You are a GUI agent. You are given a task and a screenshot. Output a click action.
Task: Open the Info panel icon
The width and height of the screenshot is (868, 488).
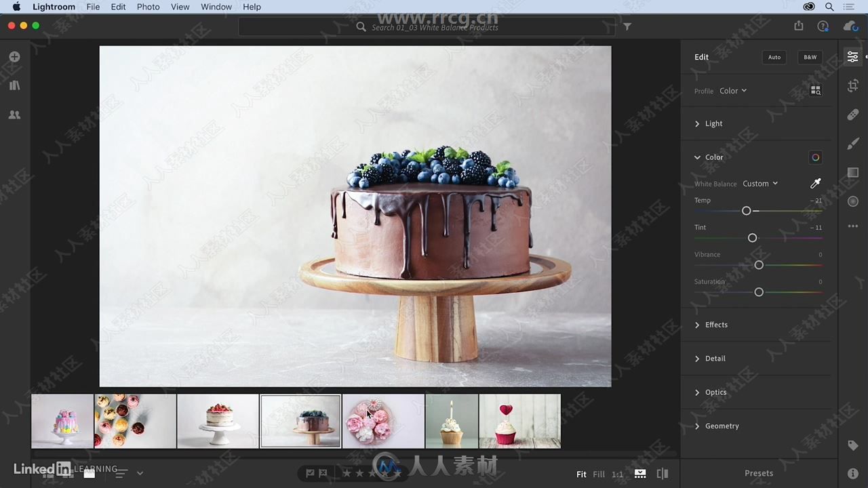[853, 473]
